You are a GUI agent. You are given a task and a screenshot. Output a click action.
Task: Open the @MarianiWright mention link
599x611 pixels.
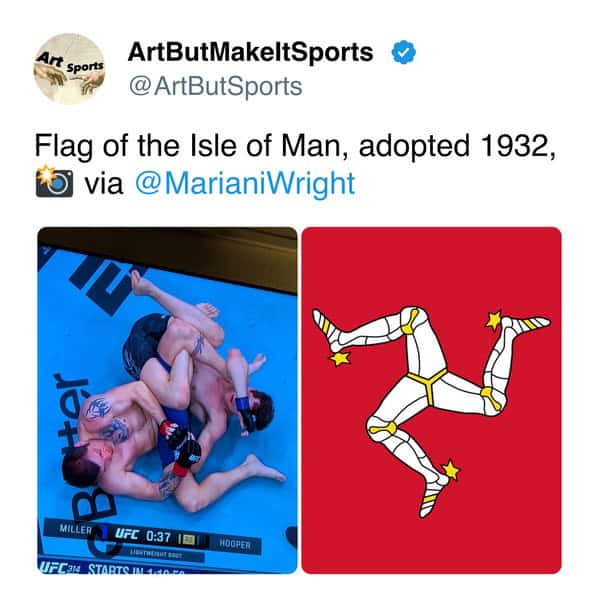tap(245, 183)
